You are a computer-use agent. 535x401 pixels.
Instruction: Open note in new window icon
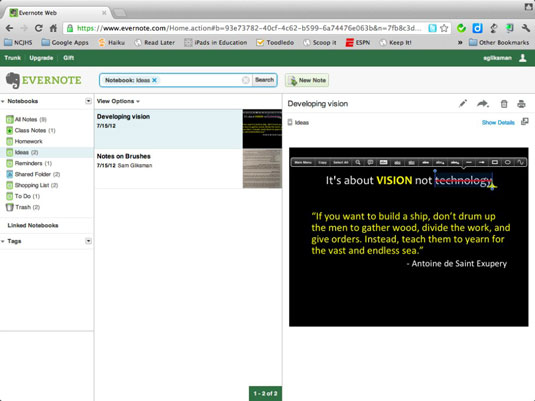pyautogui.click(x=525, y=122)
